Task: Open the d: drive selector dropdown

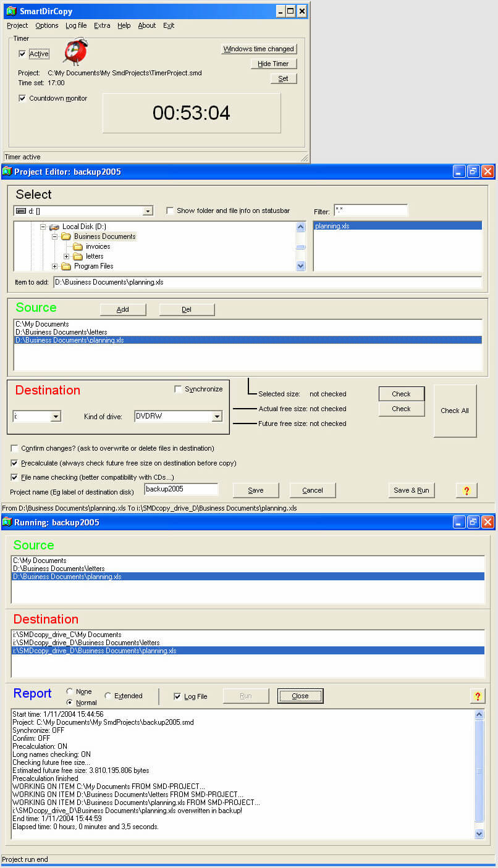Action: click(x=147, y=211)
